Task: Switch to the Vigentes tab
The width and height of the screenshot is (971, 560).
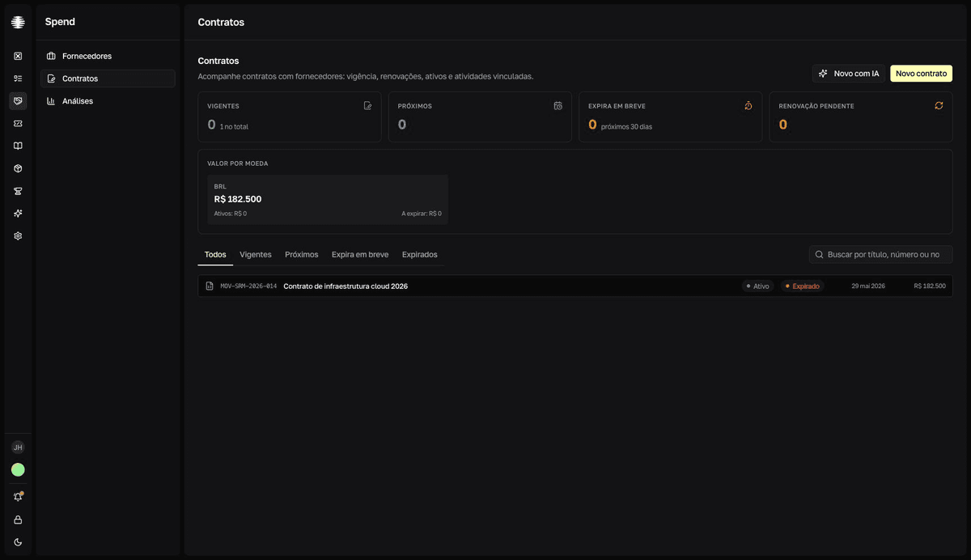Action: [256, 255]
